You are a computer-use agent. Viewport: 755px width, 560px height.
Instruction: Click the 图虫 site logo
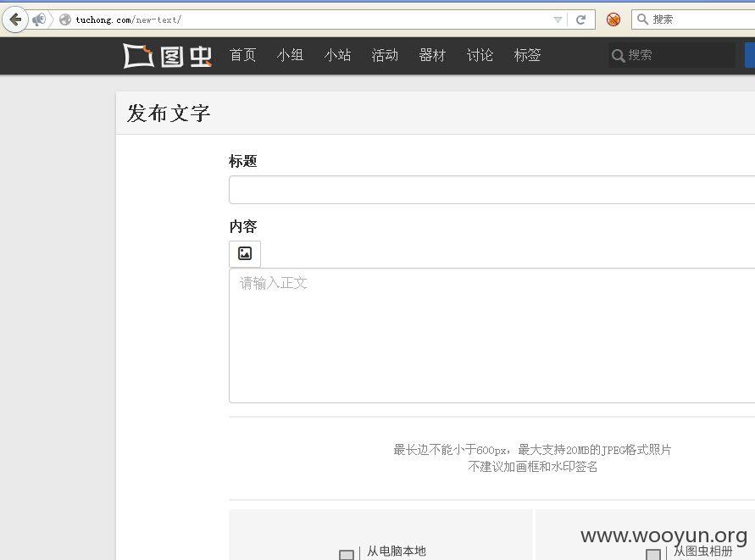[167, 56]
